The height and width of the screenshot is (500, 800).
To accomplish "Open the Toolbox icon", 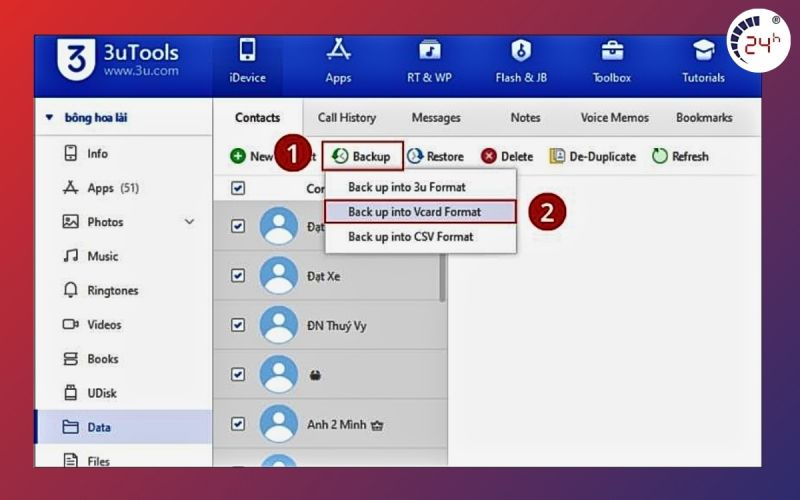I will pos(612,51).
